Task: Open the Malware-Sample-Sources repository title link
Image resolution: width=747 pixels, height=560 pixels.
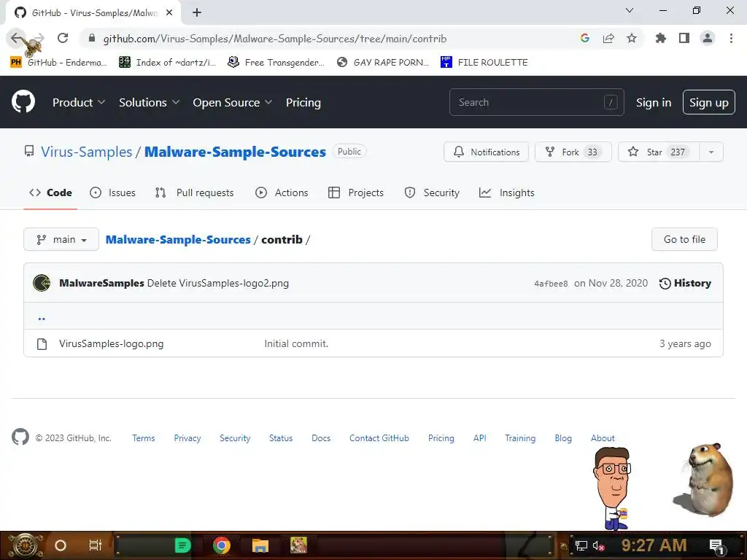Action: (x=235, y=152)
